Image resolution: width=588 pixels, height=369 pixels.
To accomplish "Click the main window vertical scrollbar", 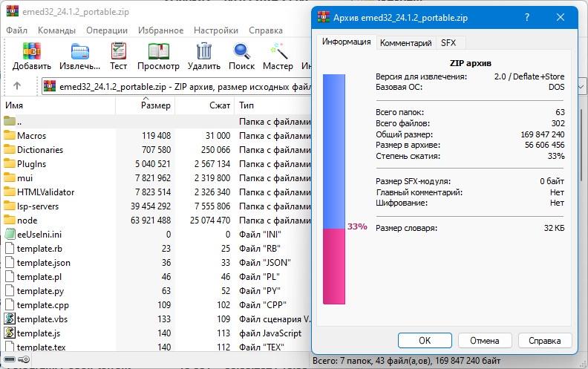I will (x=581, y=146).
